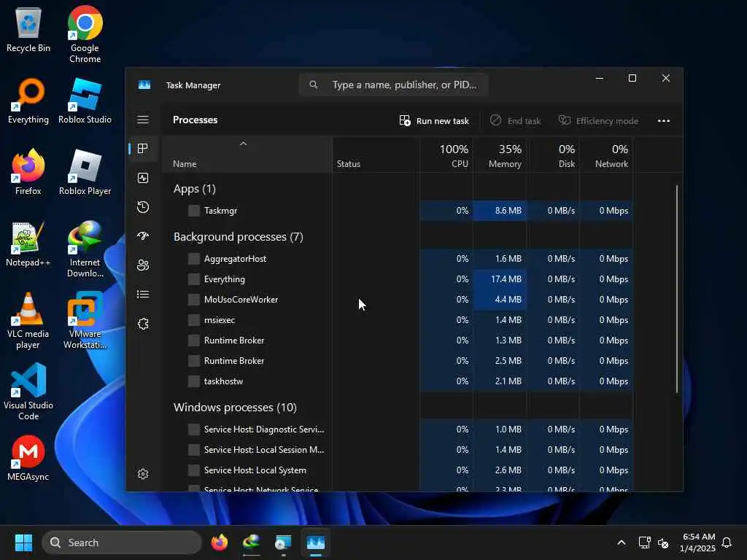Click the Background processes (7) group header
The height and width of the screenshot is (560, 747).
[x=239, y=237]
